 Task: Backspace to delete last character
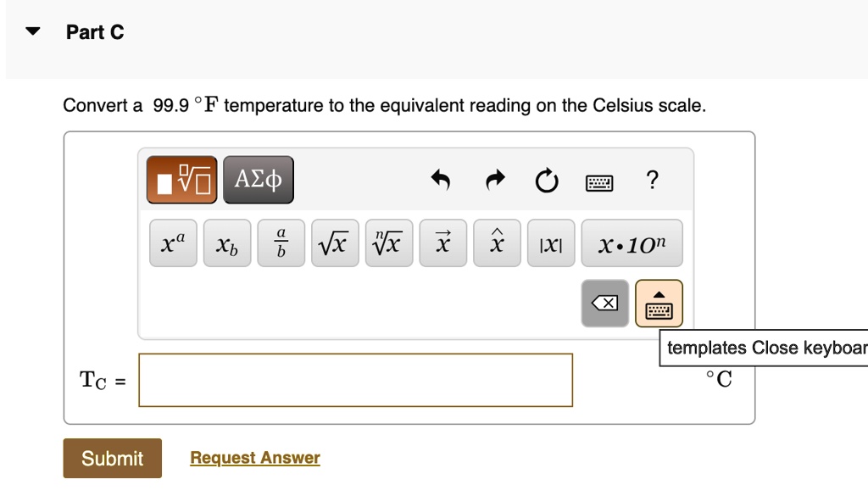[x=604, y=303]
